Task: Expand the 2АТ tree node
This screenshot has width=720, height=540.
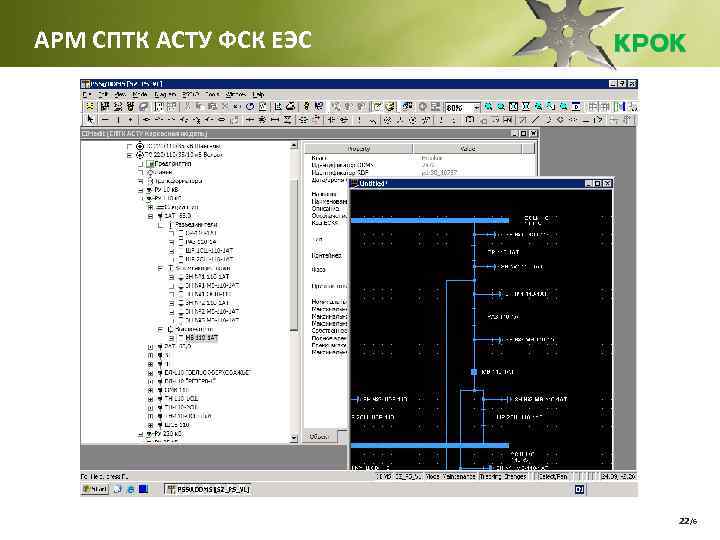Action: (150, 347)
